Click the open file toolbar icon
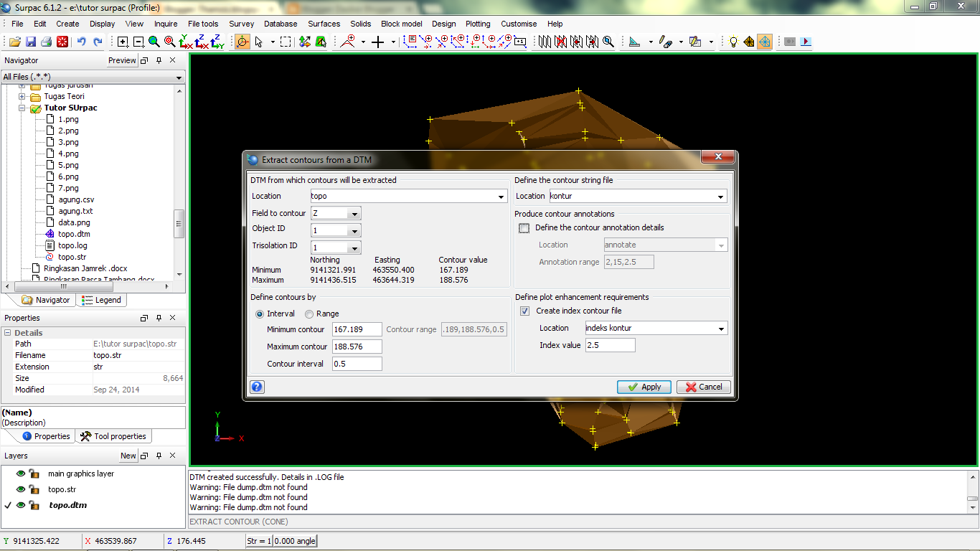The image size is (980, 551). point(14,42)
